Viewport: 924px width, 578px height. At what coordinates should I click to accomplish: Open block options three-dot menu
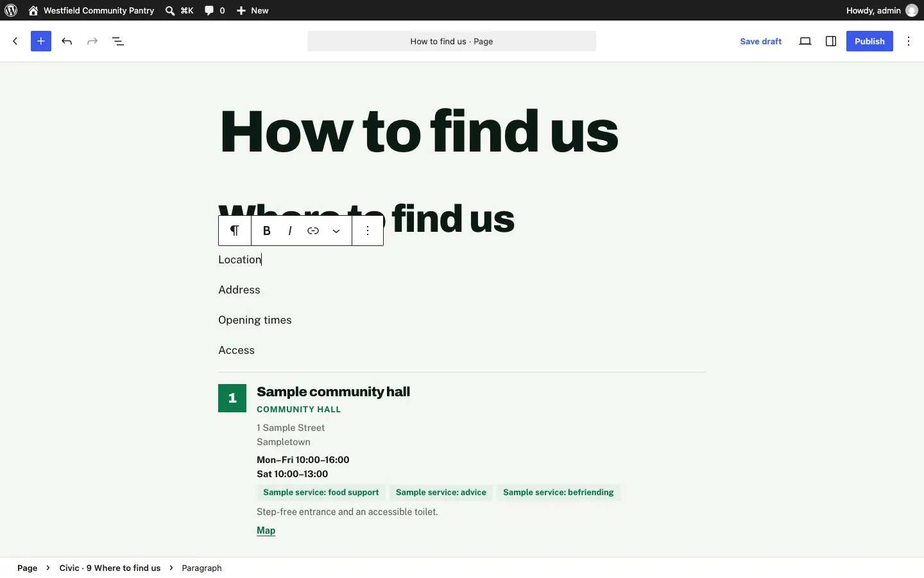(368, 231)
